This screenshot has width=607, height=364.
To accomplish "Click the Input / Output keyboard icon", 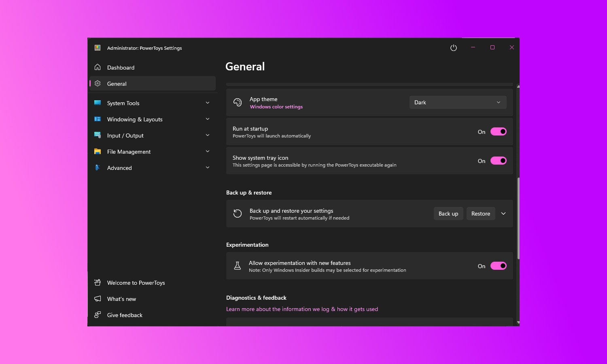I will (x=98, y=135).
